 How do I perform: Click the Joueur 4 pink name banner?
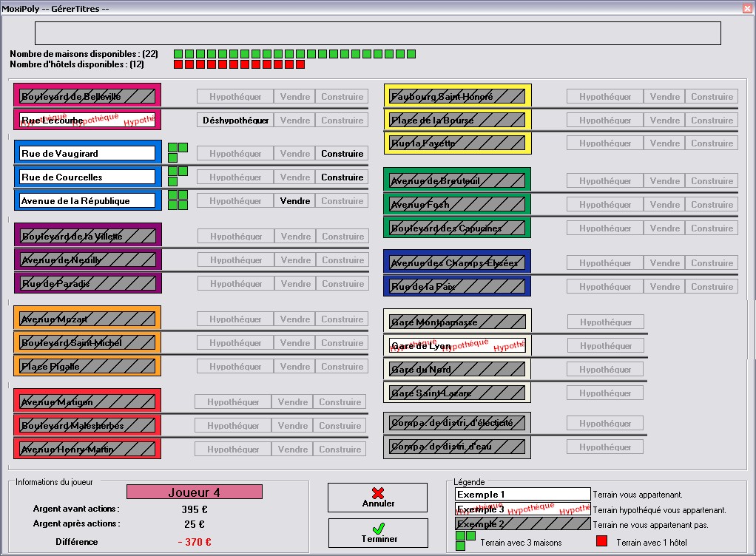[x=195, y=492]
